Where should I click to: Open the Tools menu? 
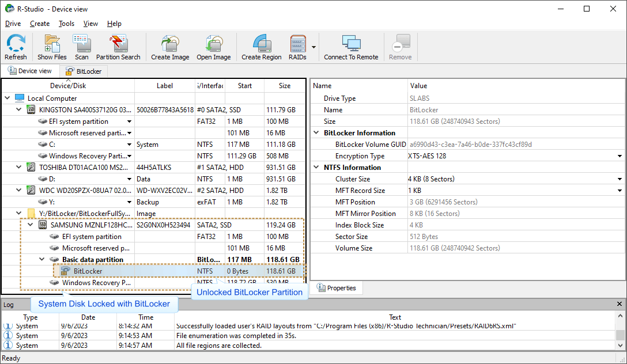(x=66, y=24)
